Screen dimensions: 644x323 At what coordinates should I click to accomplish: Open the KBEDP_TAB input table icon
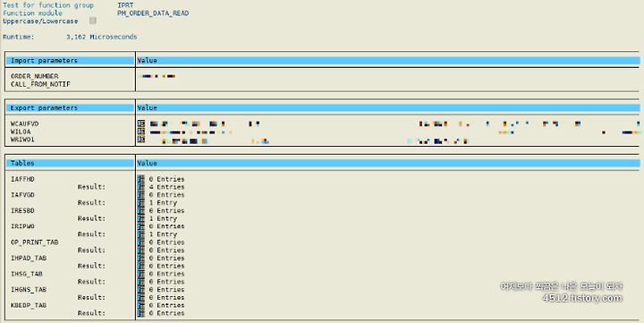point(141,305)
